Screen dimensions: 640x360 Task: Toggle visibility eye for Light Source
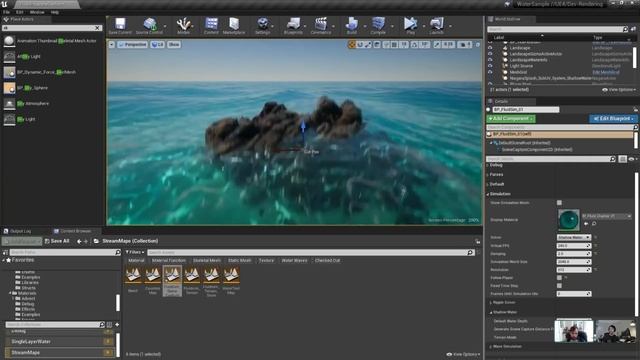(490, 66)
